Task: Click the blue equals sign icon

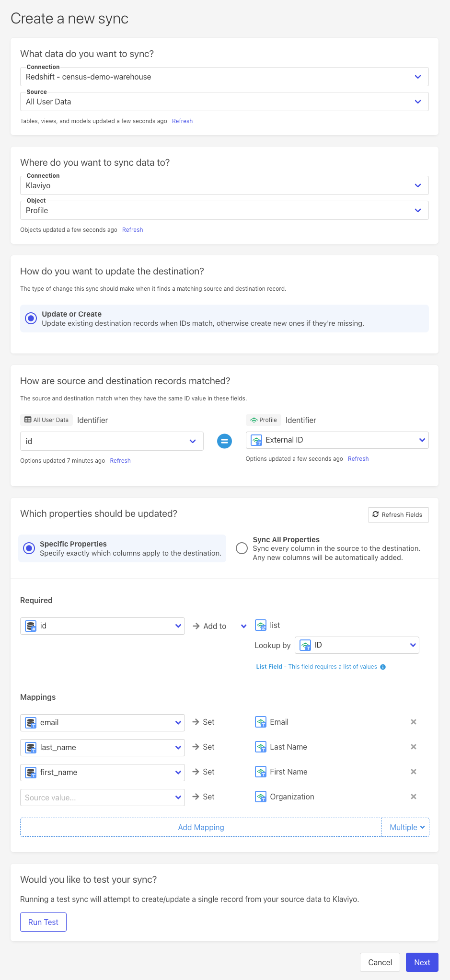Action: point(224,441)
